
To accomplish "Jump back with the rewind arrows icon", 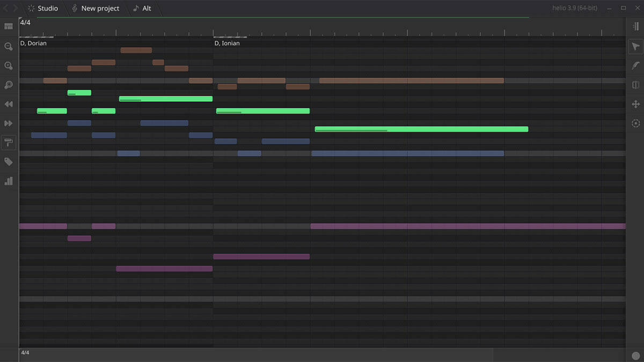I will pyautogui.click(x=9, y=104).
